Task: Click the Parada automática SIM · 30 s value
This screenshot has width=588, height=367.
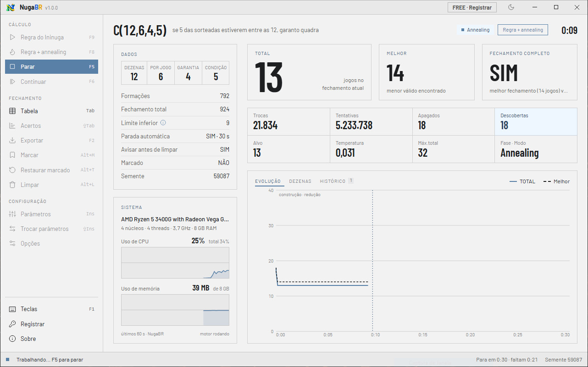Action: coord(217,136)
